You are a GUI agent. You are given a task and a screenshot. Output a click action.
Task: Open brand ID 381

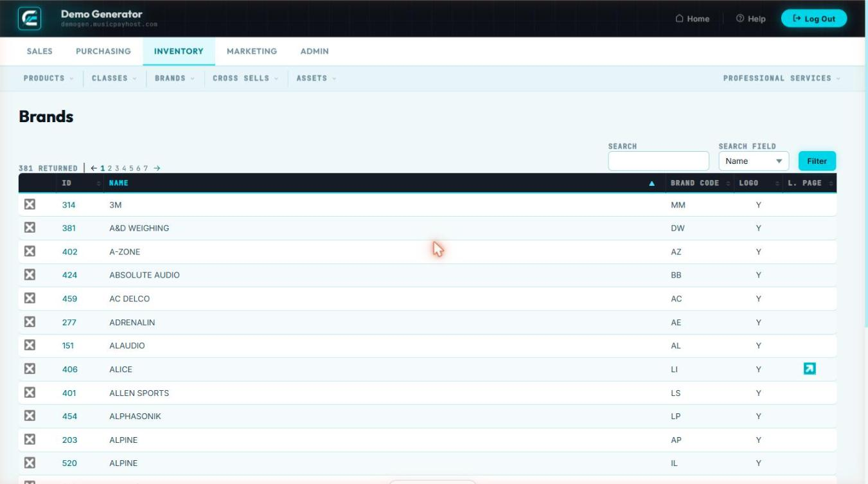69,228
